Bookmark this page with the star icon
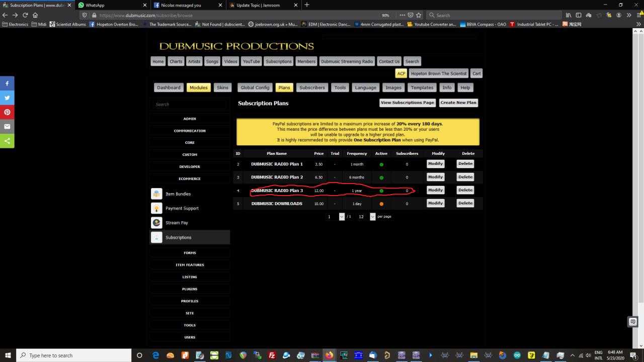 click(419, 15)
